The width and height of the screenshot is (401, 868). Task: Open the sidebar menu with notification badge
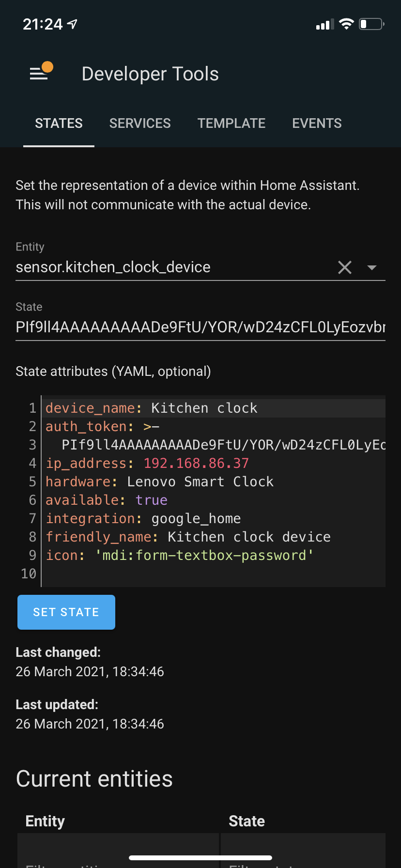point(39,72)
